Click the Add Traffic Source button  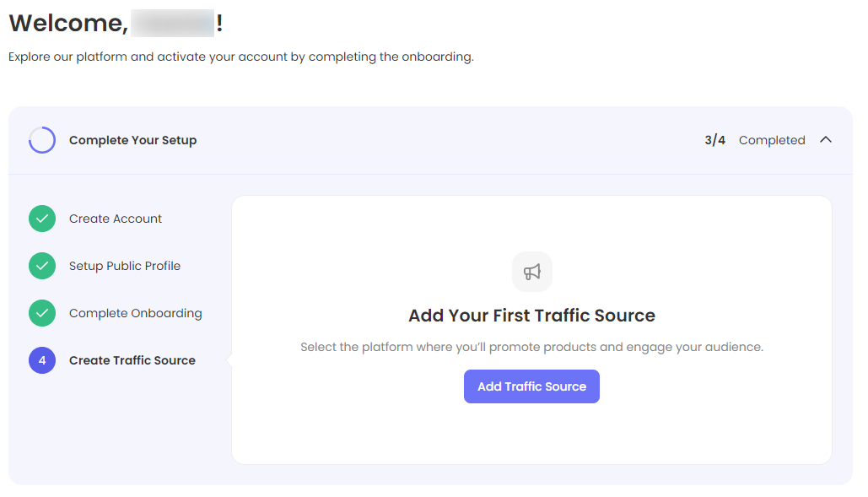[531, 386]
